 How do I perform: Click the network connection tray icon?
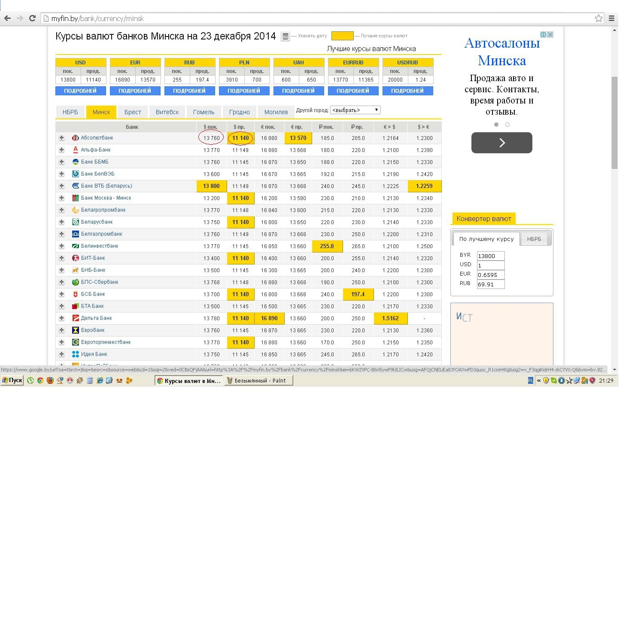pyautogui.click(x=576, y=380)
